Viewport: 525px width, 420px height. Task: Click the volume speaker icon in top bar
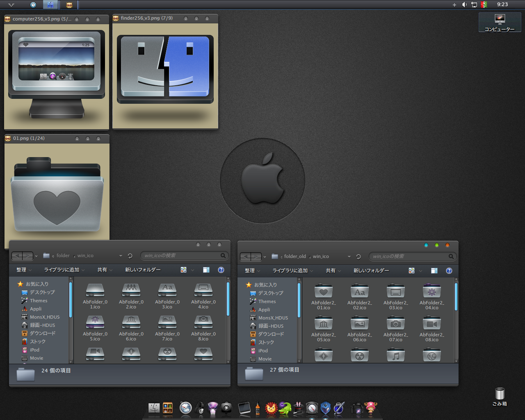pyautogui.click(x=464, y=5)
